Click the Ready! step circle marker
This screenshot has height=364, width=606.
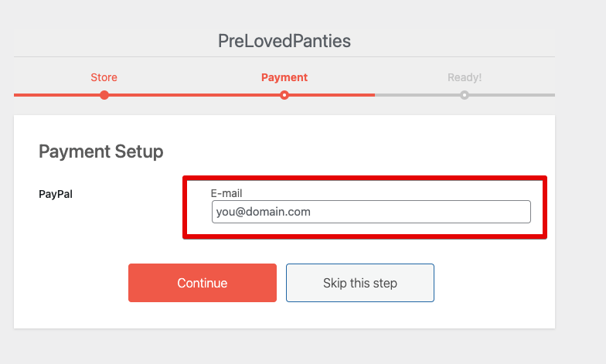tap(464, 95)
